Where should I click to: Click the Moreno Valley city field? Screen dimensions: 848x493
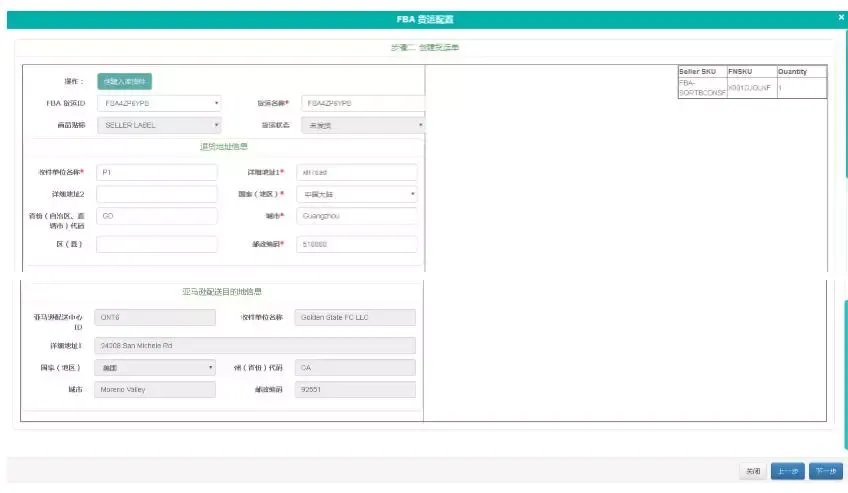[x=155, y=389]
